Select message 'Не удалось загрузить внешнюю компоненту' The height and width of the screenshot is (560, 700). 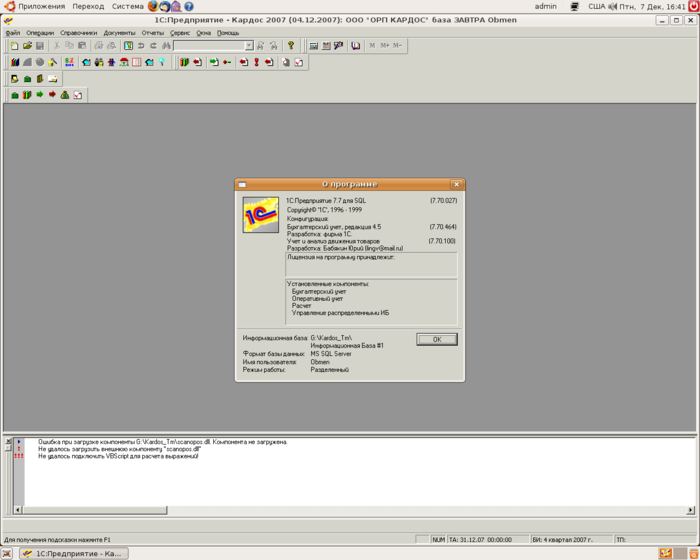[x=120, y=449]
